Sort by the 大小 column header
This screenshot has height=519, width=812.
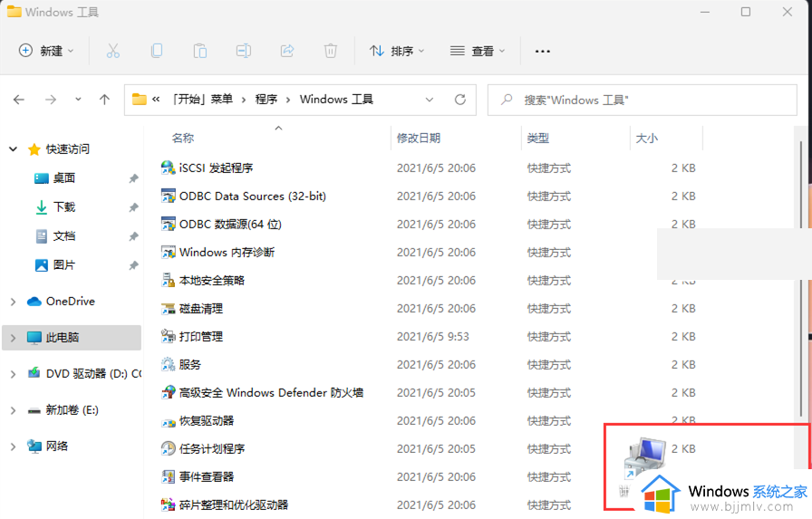click(647, 139)
